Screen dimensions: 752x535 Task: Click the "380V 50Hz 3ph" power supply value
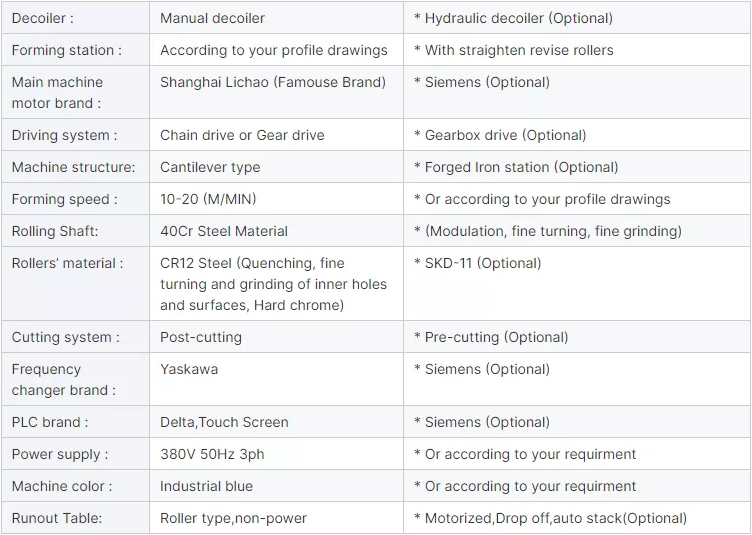(x=212, y=454)
